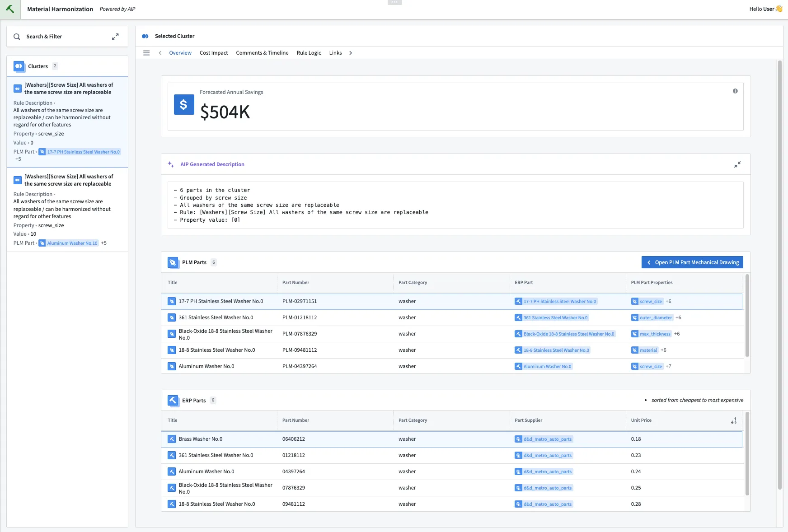Click the main panel vertical scrollbar
The image size is (788, 532).
pos(780,275)
